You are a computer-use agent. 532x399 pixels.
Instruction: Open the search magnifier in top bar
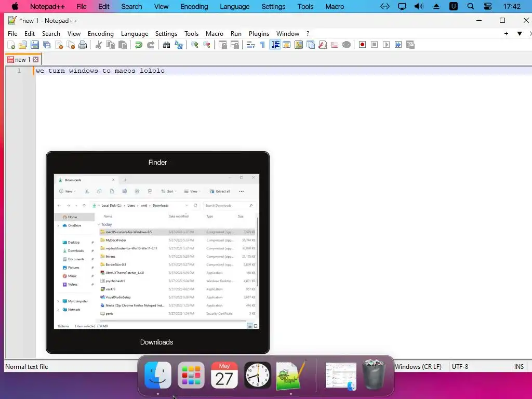tap(471, 6)
